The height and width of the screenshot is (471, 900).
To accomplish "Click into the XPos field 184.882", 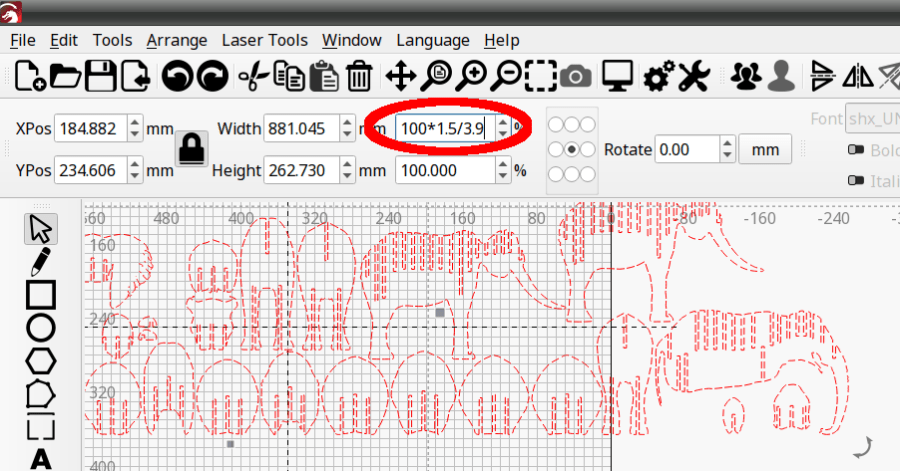I will (91, 128).
